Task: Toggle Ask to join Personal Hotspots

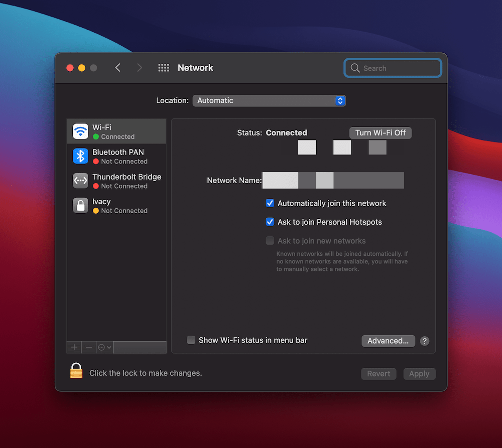Action: click(270, 222)
